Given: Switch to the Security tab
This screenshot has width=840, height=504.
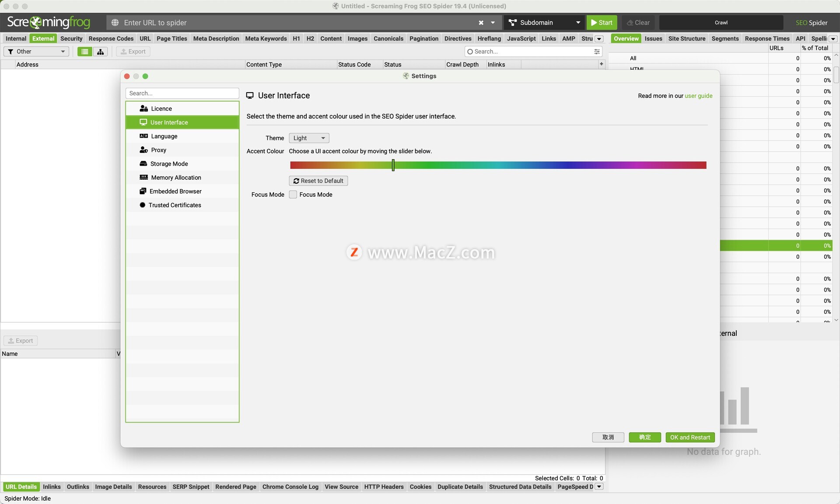Looking at the screenshot, I should 71,38.
